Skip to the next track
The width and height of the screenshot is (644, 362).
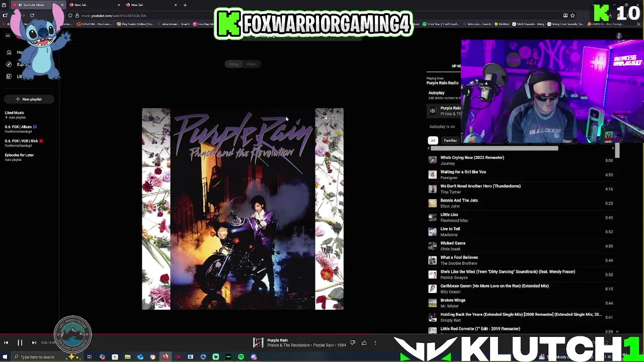[34, 343]
